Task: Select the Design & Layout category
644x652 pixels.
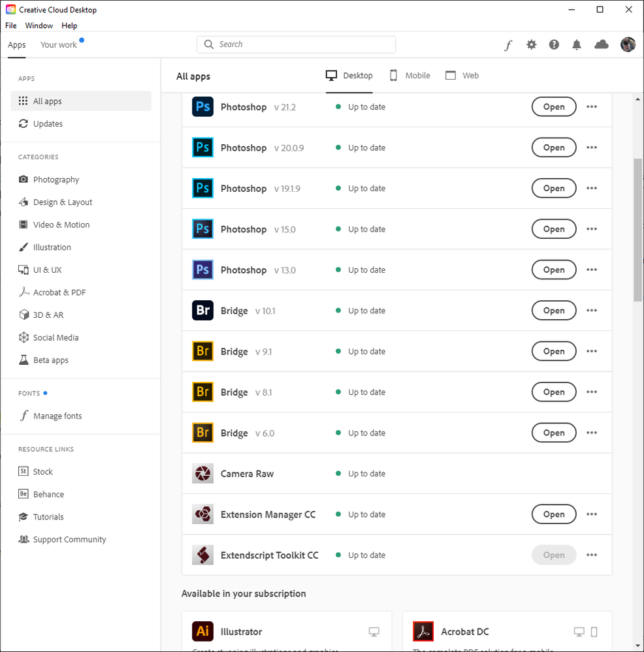Action: tap(56, 202)
